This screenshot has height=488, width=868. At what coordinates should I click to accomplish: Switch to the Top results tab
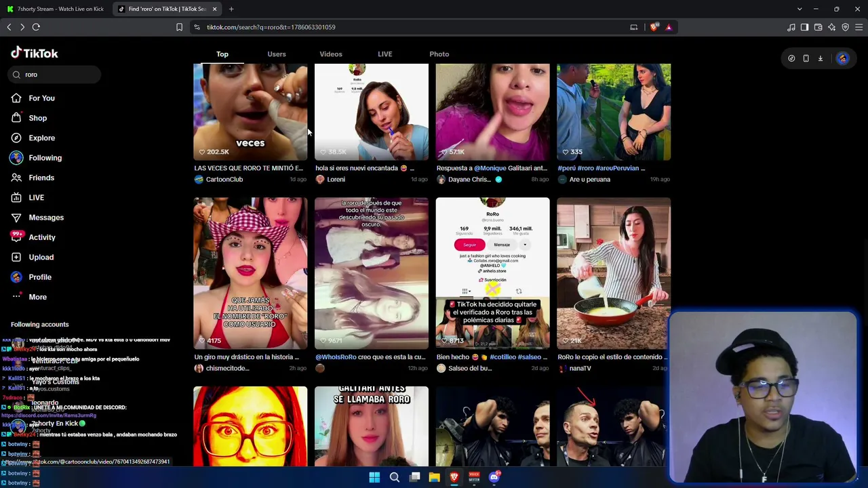pos(222,54)
